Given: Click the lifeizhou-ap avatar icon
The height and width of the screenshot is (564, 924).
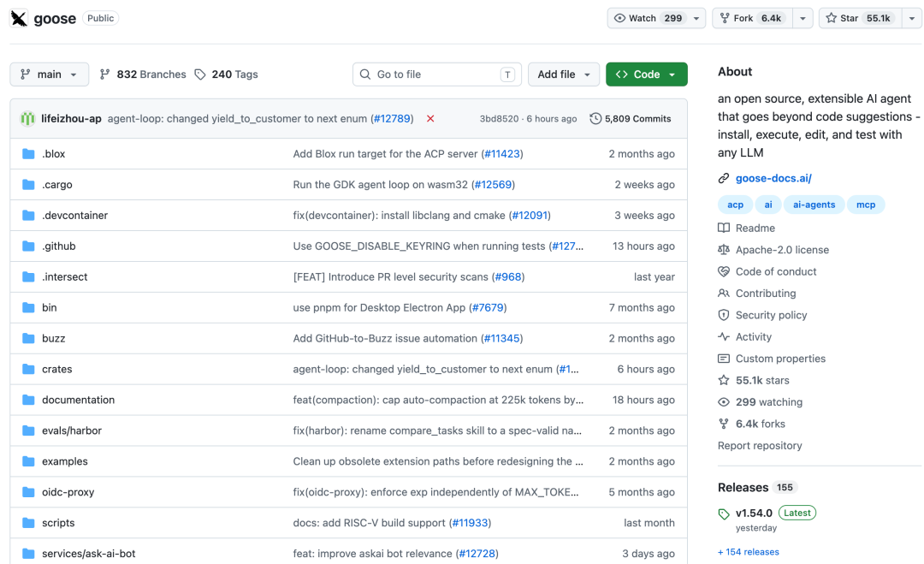Looking at the screenshot, I should (27, 118).
